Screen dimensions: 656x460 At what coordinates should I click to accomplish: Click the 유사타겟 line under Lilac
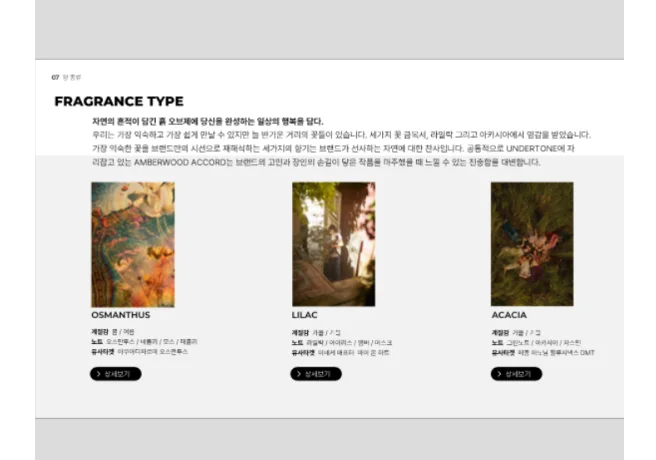tap(340, 353)
